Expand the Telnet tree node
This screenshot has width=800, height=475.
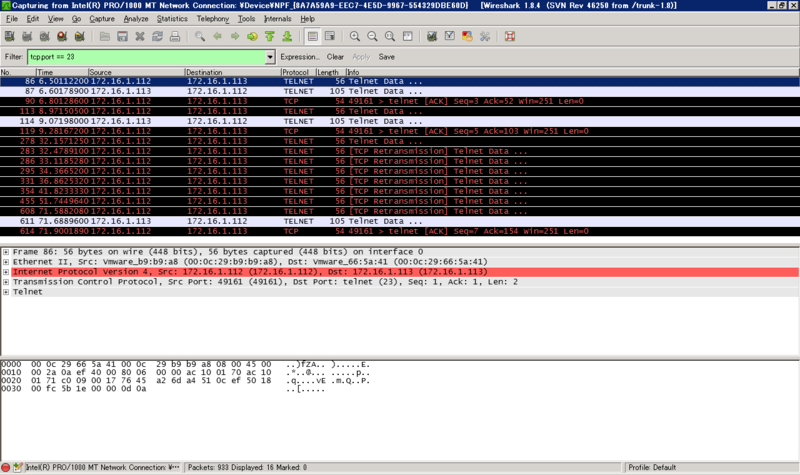pyautogui.click(x=6, y=292)
